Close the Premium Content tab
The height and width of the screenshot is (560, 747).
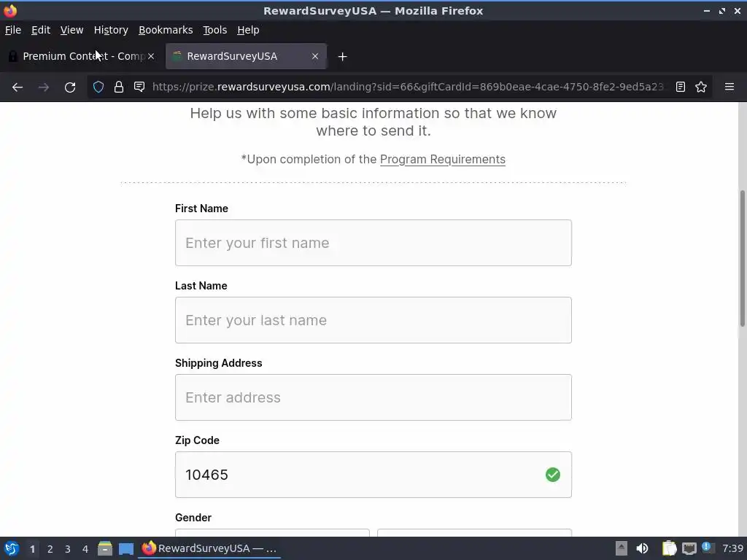pyautogui.click(x=150, y=56)
